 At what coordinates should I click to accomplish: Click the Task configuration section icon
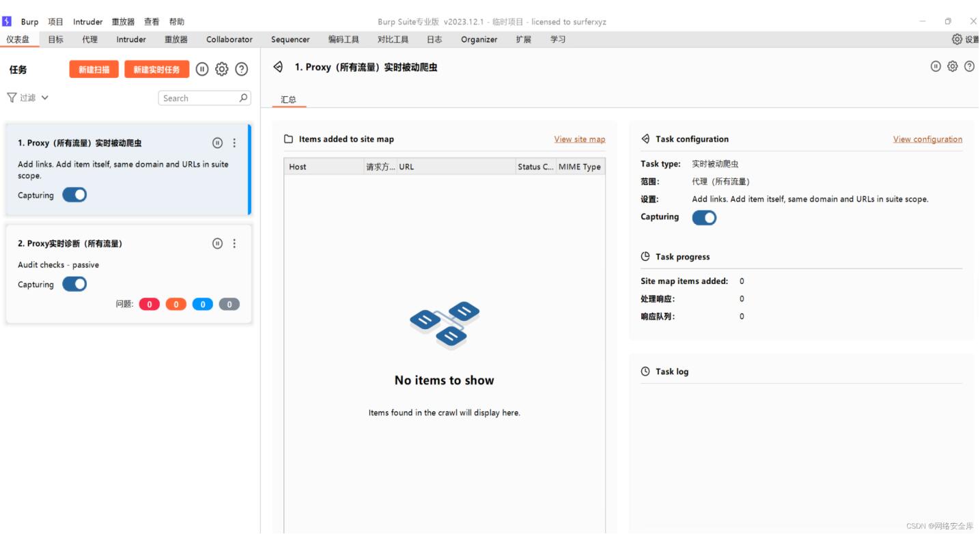(x=645, y=139)
